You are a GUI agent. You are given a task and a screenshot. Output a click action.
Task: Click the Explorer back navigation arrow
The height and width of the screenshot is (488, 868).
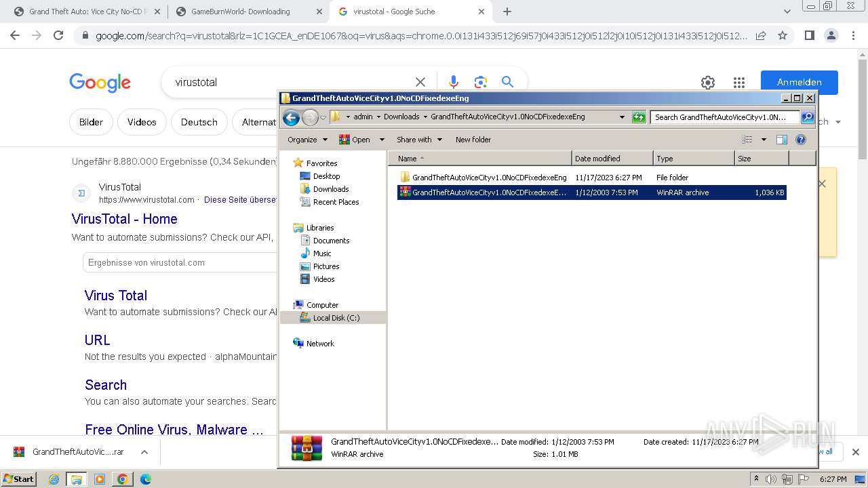[x=291, y=117]
